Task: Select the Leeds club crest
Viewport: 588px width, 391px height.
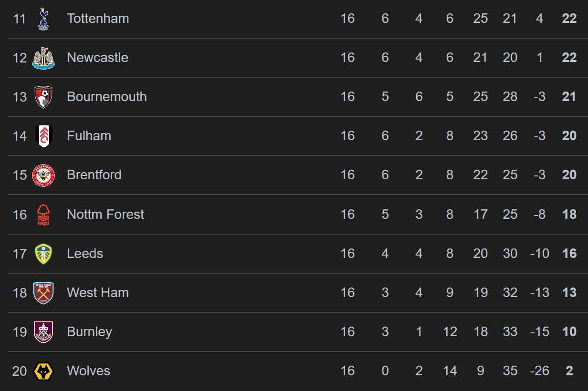Action: [43, 254]
